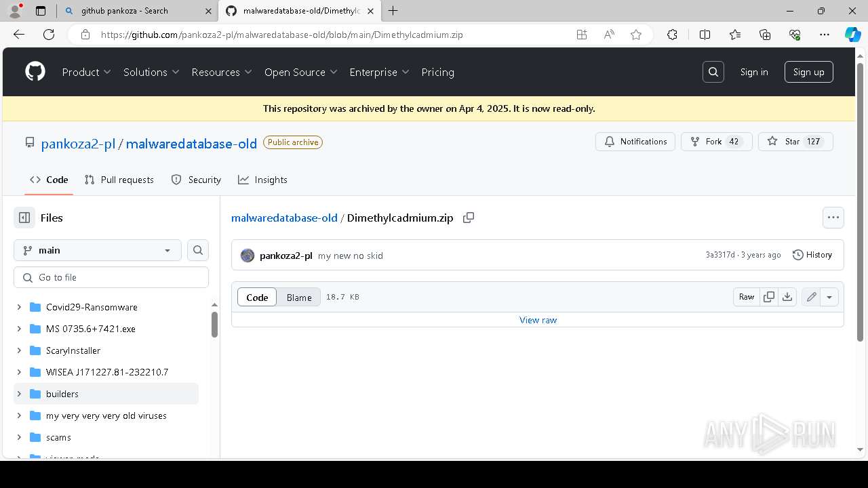Expand the Enterprise menu
The width and height of the screenshot is (868, 488).
(380, 72)
